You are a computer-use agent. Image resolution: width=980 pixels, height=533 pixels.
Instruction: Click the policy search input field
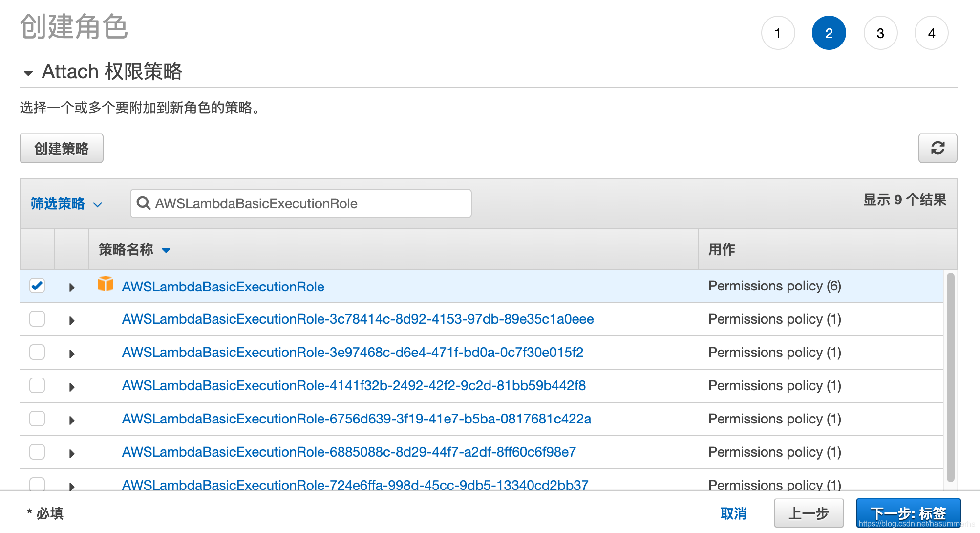(x=301, y=203)
